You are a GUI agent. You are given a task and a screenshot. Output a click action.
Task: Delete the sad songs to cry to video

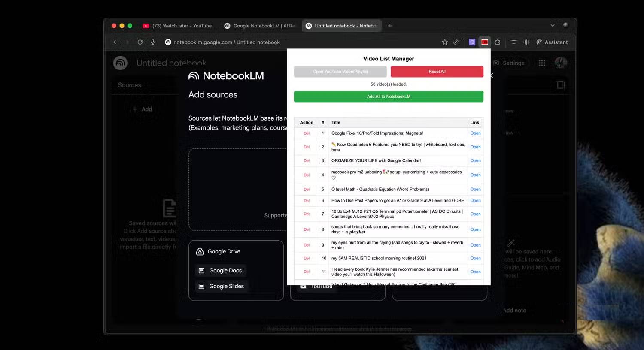[x=307, y=245]
